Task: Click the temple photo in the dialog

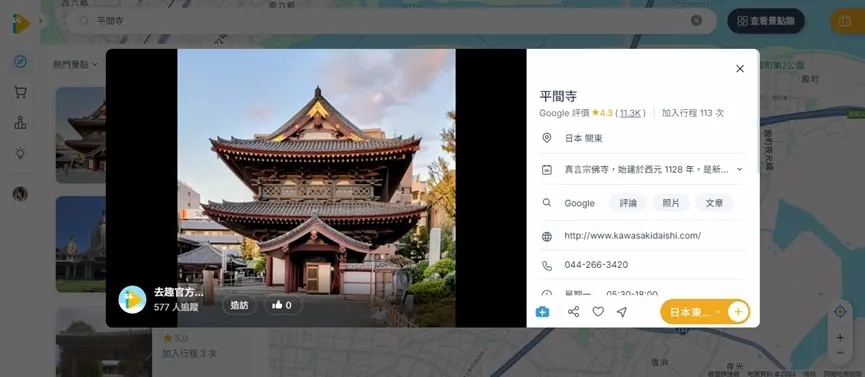Action: click(x=316, y=188)
